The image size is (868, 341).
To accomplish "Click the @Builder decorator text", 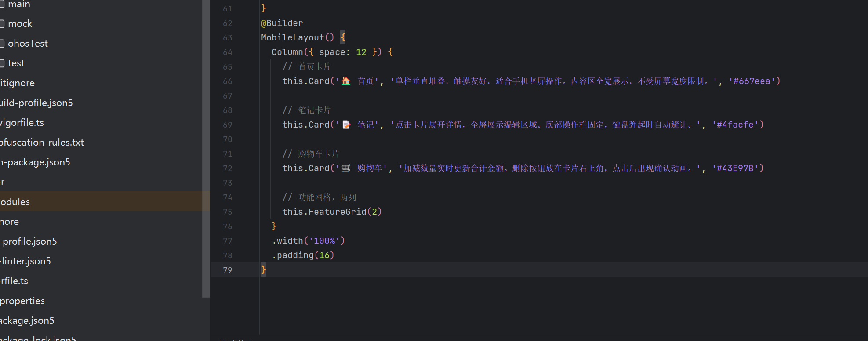I will point(282,23).
